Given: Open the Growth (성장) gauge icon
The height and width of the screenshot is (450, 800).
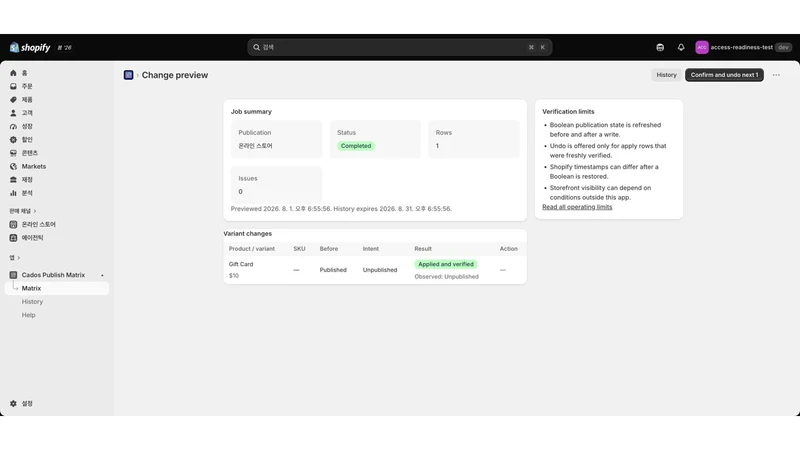Looking at the screenshot, I should (x=13, y=126).
